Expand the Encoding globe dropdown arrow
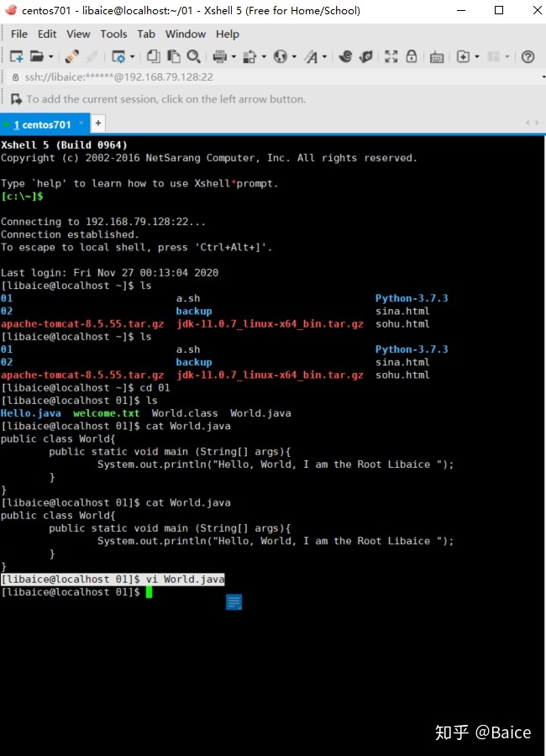 pyautogui.click(x=294, y=57)
